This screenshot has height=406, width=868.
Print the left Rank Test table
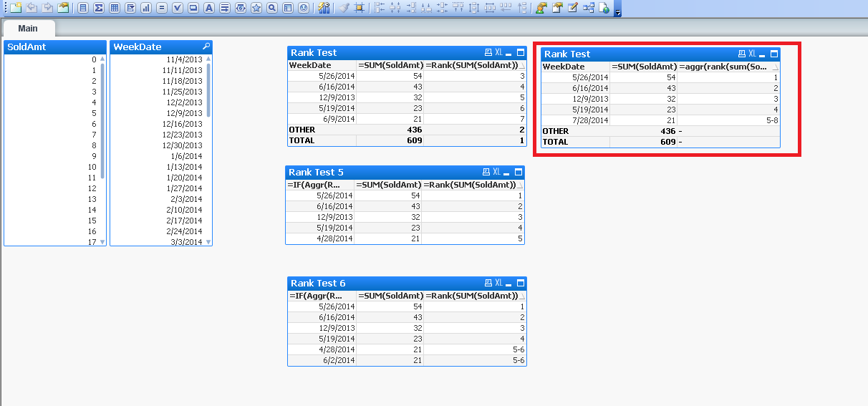(488, 52)
